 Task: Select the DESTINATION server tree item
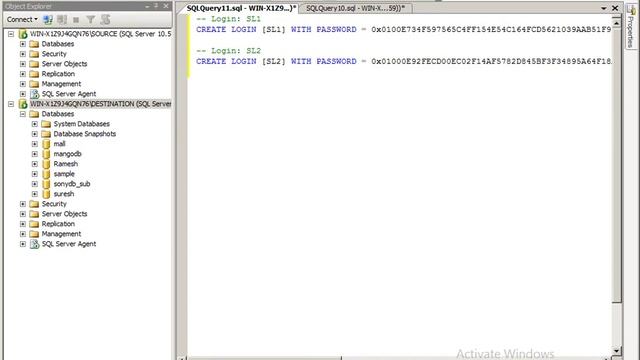coord(100,104)
